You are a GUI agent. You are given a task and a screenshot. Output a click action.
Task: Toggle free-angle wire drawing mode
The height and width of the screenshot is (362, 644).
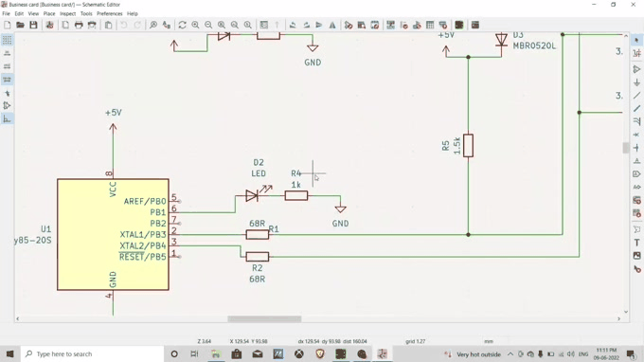point(7,119)
